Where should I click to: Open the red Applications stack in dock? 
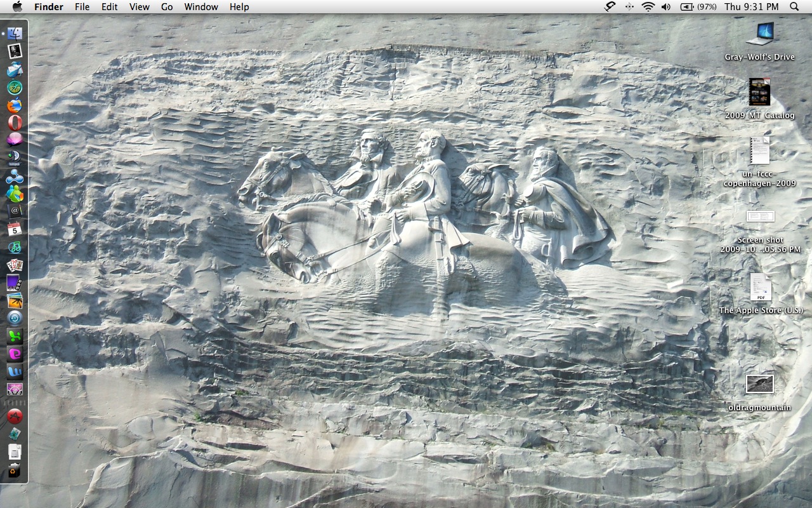coord(15,417)
